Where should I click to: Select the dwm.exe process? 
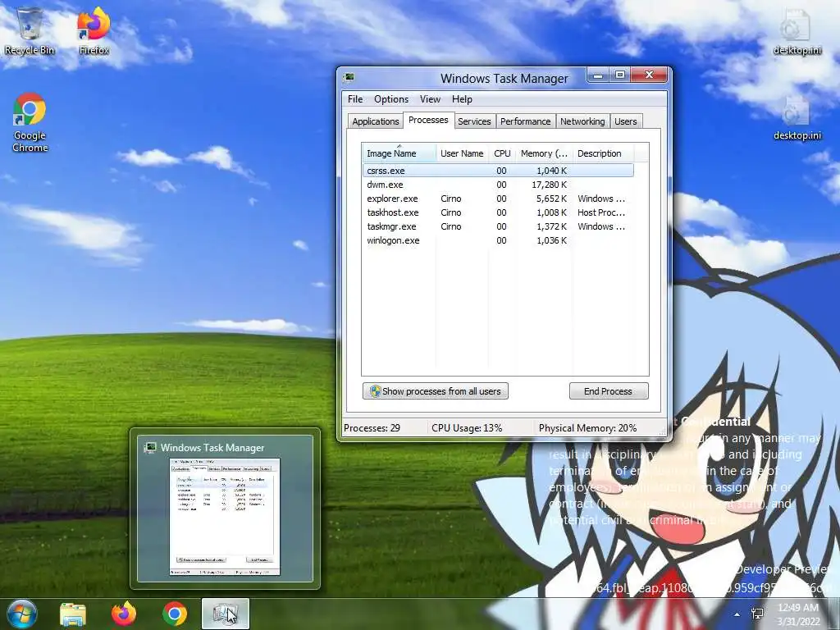[x=498, y=185]
